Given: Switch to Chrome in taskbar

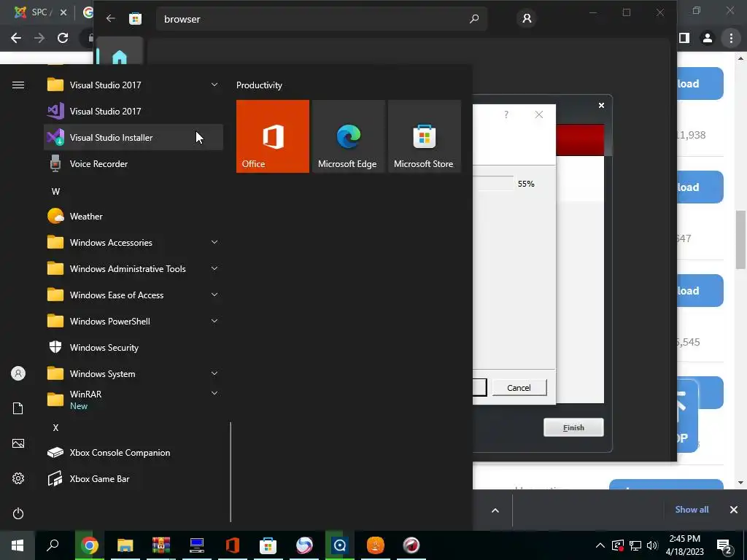Looking at the screenshot, I should tap(89, 545).
